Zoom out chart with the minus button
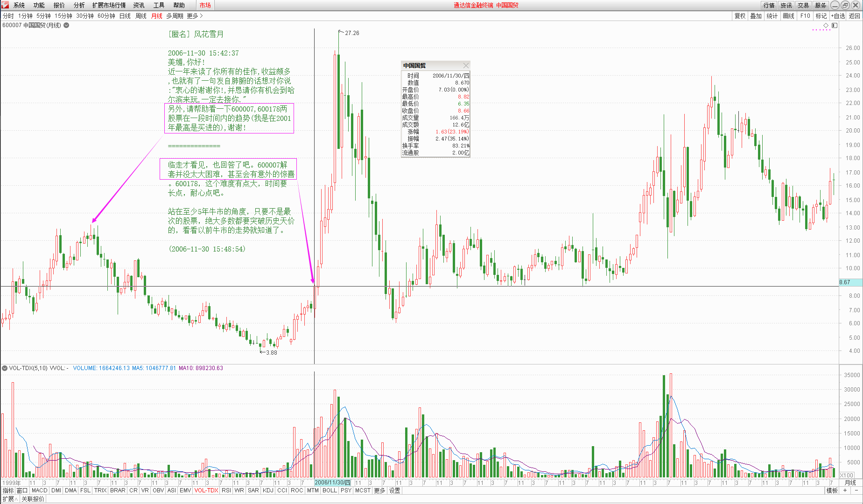The width and height of the screenshot is (863, 504). pyautogui.click(x=856, y=490)
